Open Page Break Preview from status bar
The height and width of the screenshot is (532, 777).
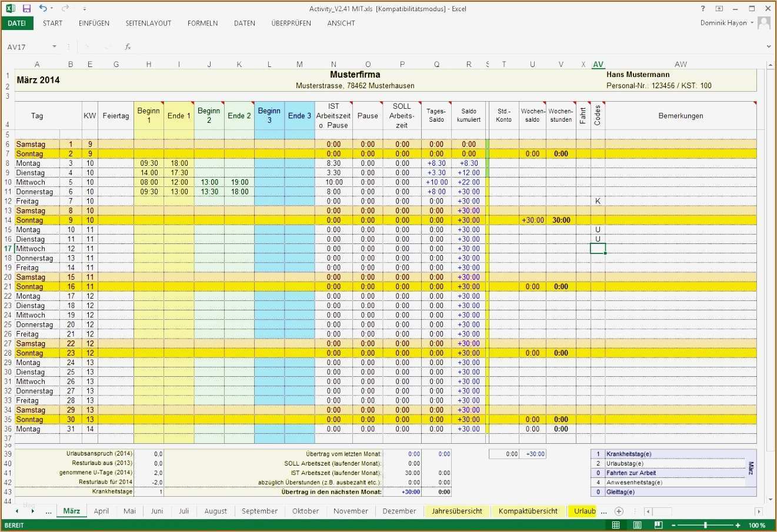[658, 524]
